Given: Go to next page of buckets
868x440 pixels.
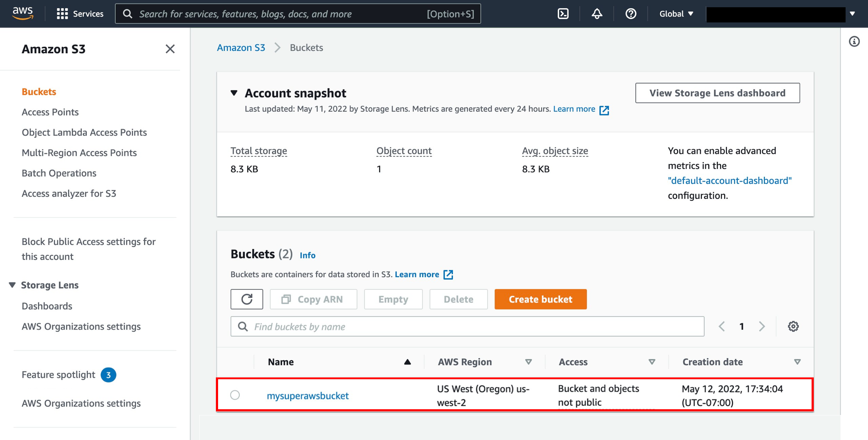Looking at the screenshot, I should [762, 326].
